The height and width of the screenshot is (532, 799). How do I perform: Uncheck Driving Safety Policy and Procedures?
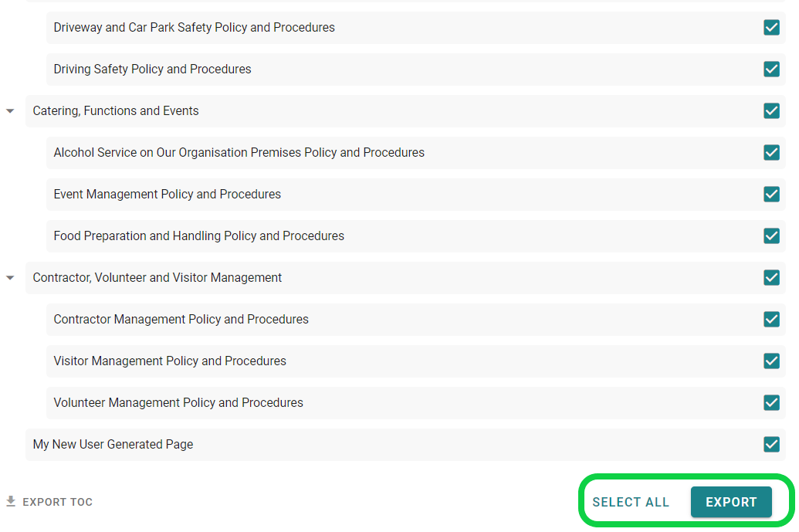[771, 69]
